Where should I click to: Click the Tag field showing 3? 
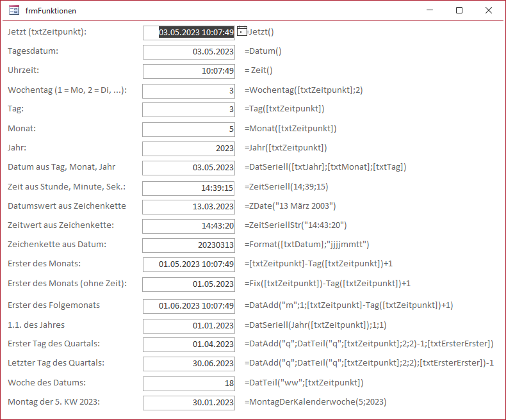point(189,110)
